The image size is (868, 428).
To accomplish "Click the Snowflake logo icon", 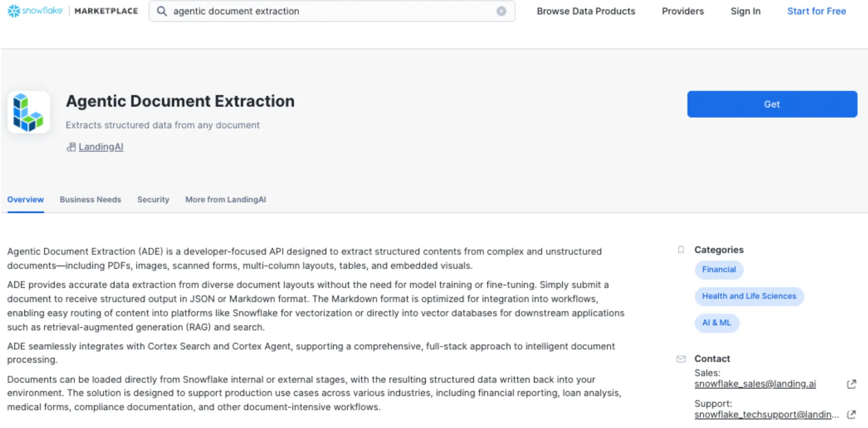I will [x=14, y=11].
